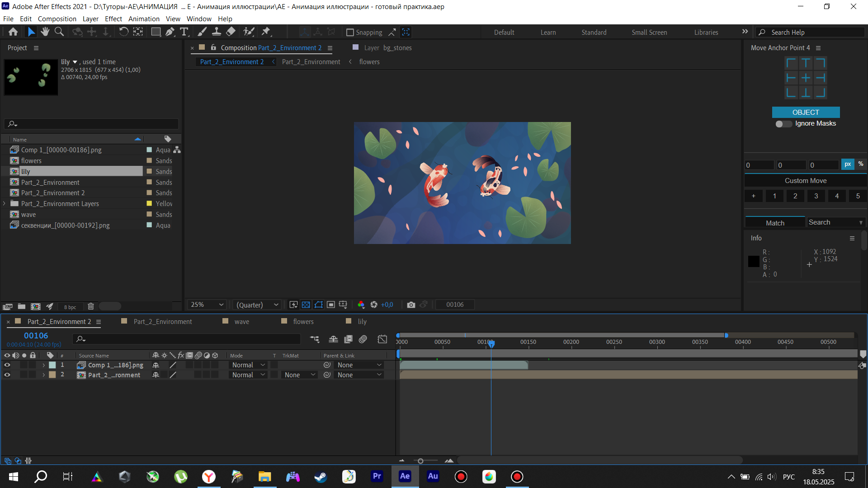Click custom move preset 3
The image size is (868, 488).
point(816,196)
